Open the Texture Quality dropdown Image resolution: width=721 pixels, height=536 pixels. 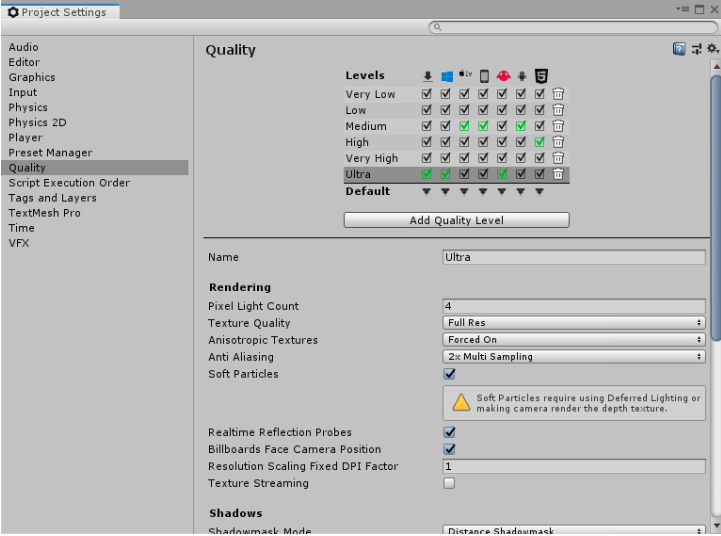tap(574, 323)
